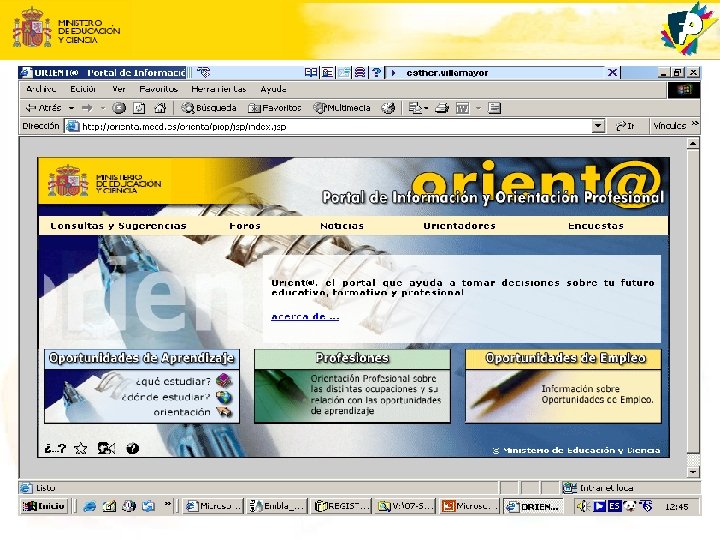Click 'Información sobre Oportunidades de Empleo' text
Image resolution: width=720 pixels, height=540 pixels.
coord(597,394)
